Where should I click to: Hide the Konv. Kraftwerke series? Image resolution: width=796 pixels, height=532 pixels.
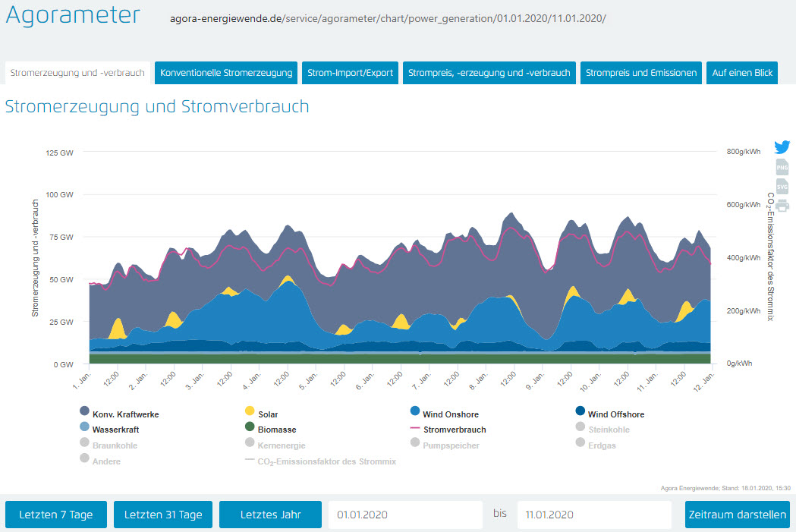point(125,414)
